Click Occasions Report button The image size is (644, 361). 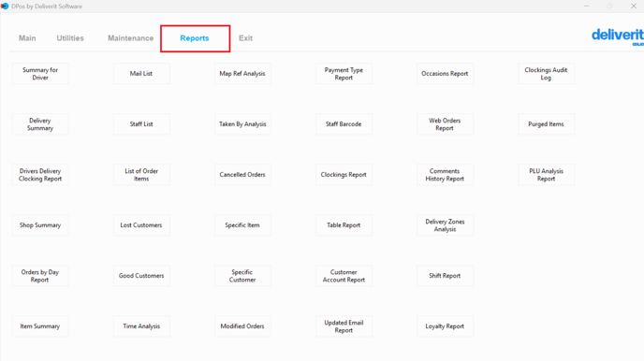445,74
